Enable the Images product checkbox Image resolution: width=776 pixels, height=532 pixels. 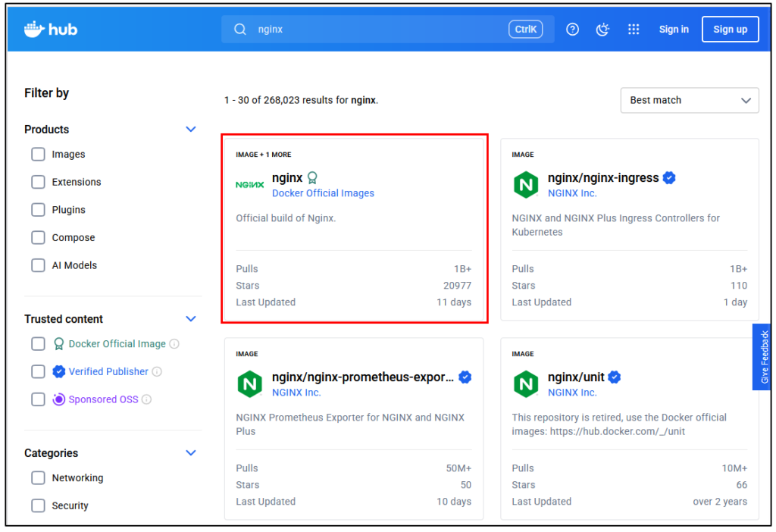38,155
